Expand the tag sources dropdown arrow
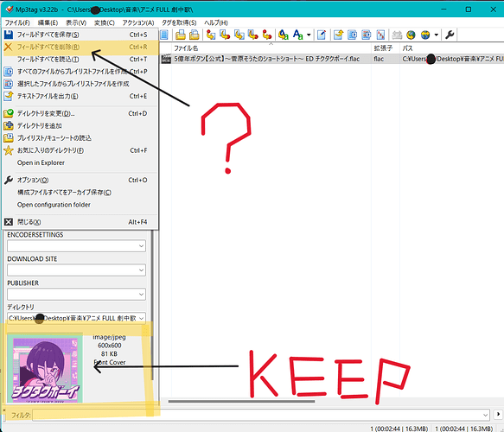 (x=437, y=35)
